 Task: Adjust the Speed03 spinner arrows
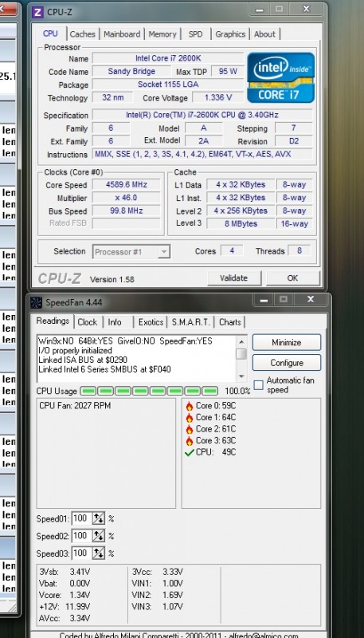point(99,553)
